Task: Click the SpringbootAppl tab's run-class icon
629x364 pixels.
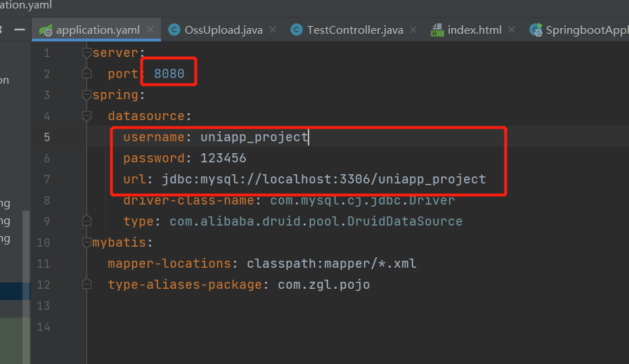Action: (536, 30)
